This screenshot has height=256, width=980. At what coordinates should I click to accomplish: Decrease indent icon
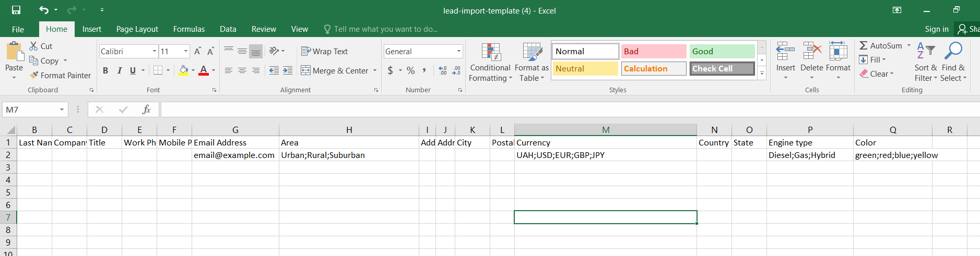[x=274, y=70]
